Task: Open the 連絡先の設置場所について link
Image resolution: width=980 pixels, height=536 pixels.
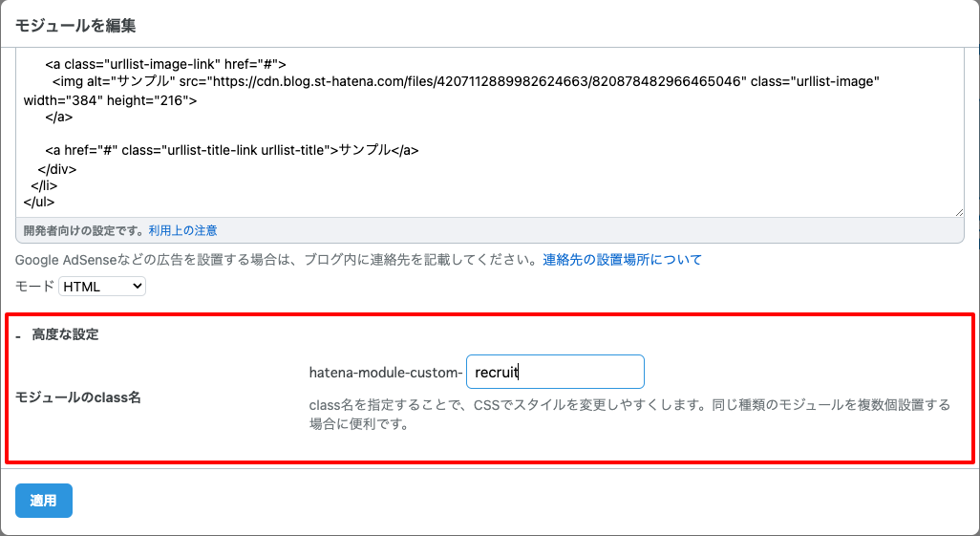Action: (x=622, y=259)
